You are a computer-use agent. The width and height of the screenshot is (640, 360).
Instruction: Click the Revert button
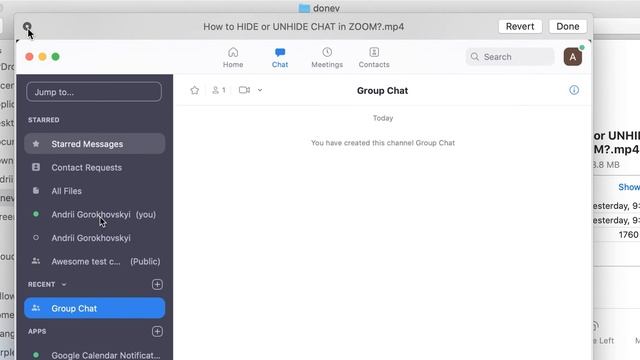(x=520, y=27)
